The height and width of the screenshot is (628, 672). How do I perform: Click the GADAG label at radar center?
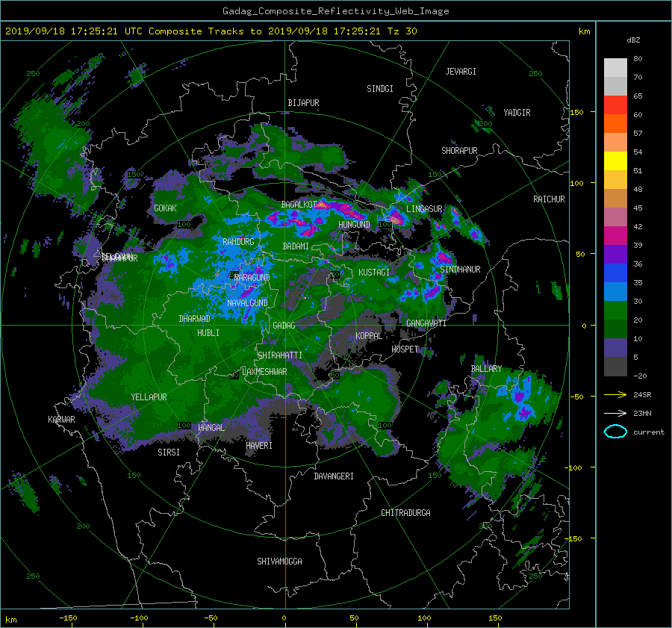(x=284, y=326)
